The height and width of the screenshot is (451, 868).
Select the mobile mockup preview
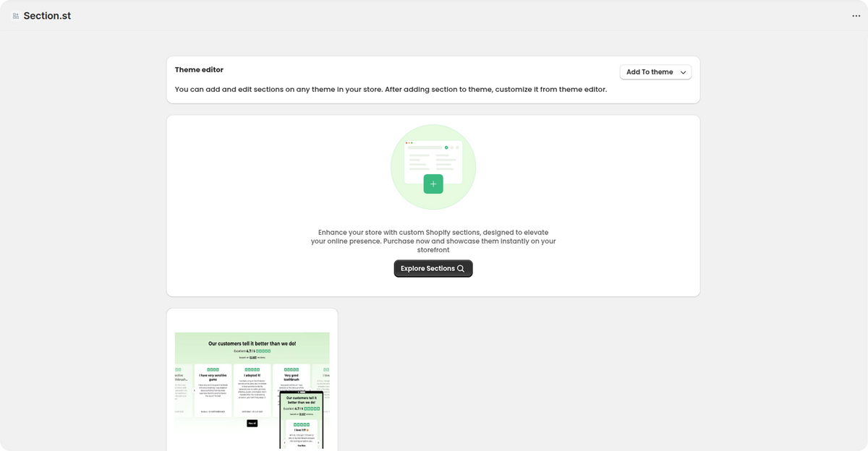click(302, 421)
